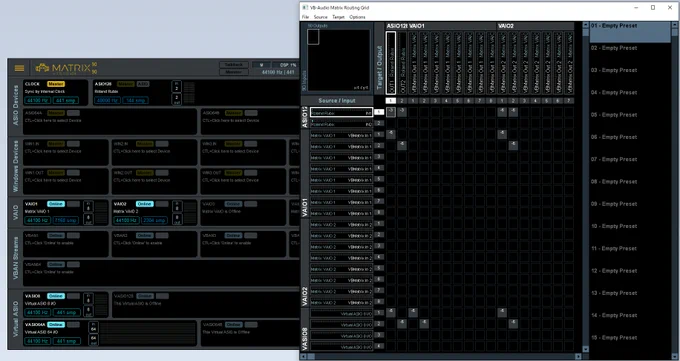Toggle the VASIO8 Online button
This screenshot has height=361, width=680.
pos(56,296)
